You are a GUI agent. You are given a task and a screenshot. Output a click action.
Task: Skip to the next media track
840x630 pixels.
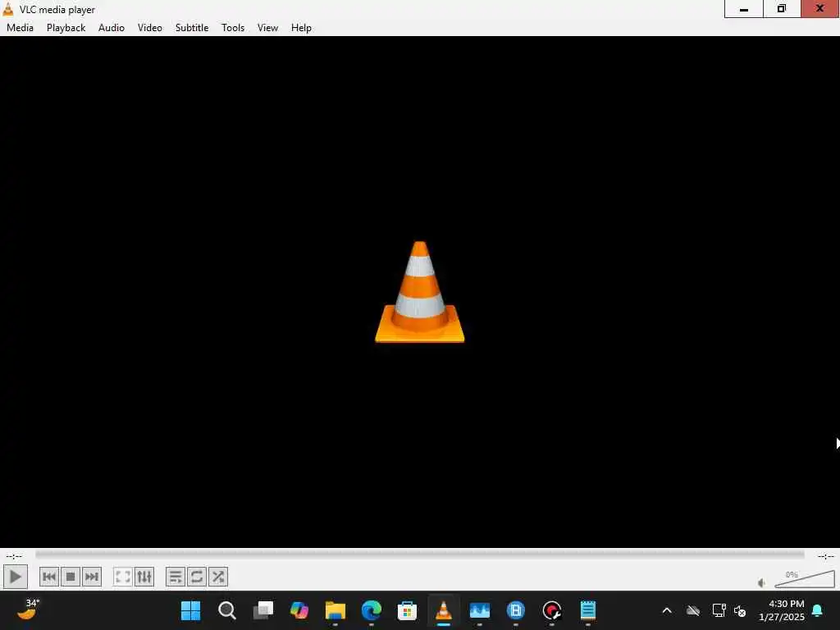click(92, 577)
